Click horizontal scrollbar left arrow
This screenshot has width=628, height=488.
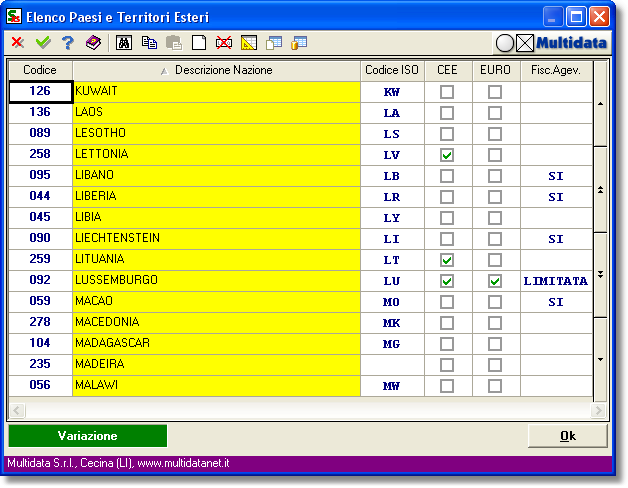pyautogui.click(x=17, y=410)
